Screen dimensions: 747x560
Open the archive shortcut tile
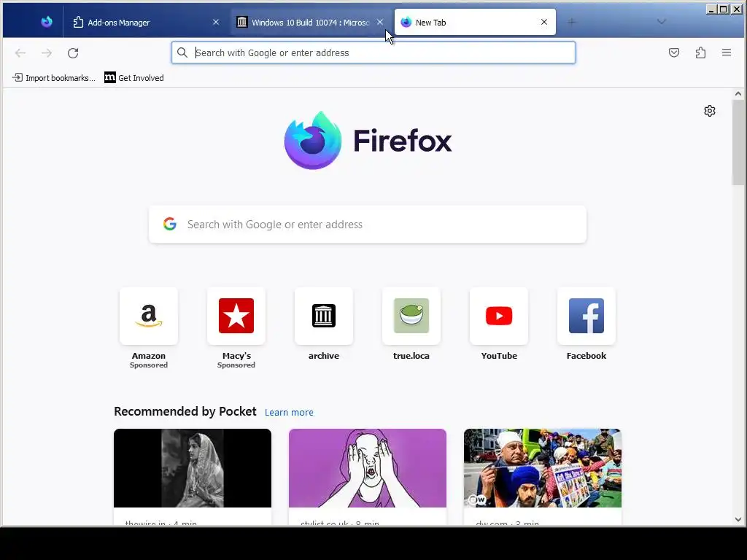point(324,316)
